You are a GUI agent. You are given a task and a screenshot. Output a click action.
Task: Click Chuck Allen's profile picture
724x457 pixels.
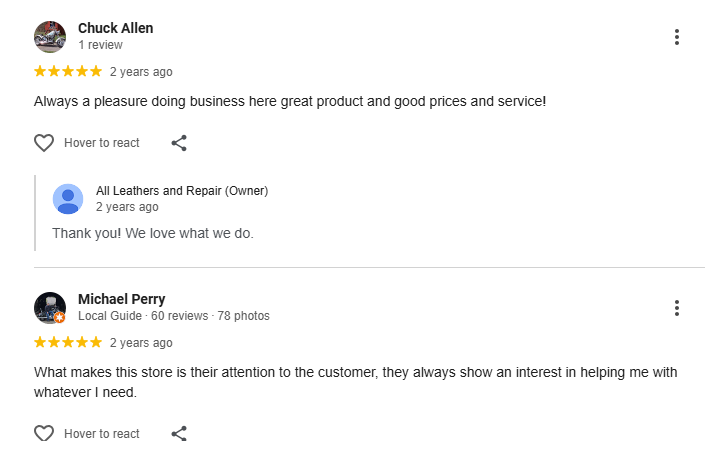tap(50, 37)
